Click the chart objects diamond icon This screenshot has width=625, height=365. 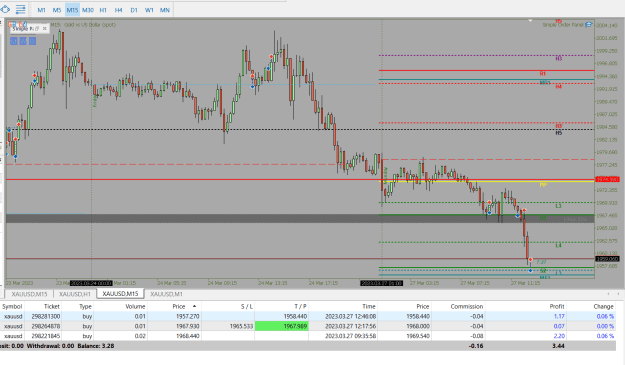click(x=5, y=9)
